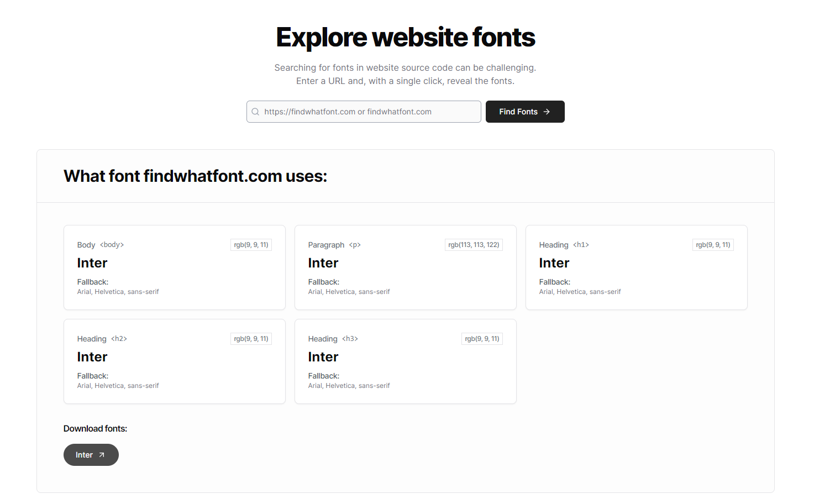
Task: Click fallback fonts list in Body card
Action: (x=118, y=292)
